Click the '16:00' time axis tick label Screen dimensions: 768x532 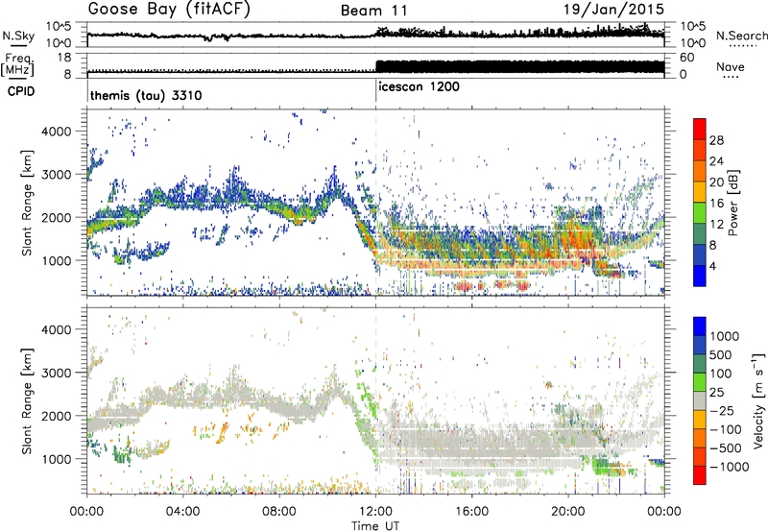tap(471, 512)
